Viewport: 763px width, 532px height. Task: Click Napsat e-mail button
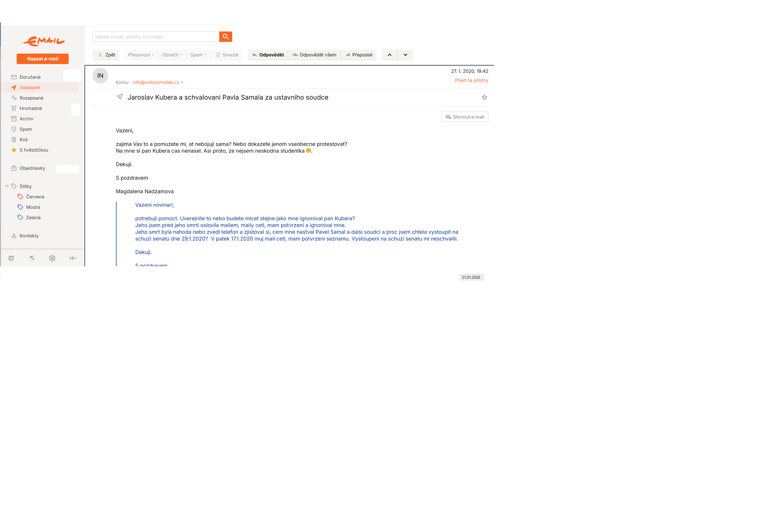(x=43, y=59)
